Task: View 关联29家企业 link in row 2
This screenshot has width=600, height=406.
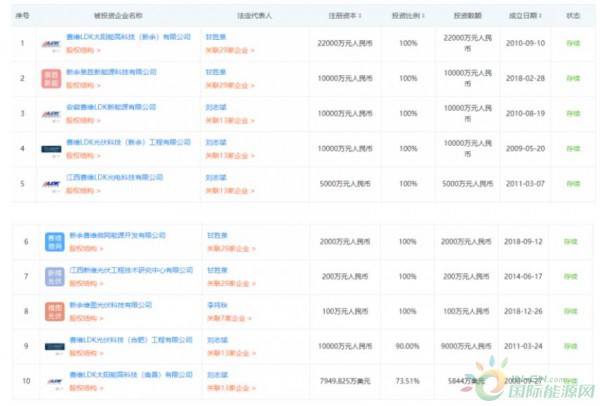Action: tap(230, 85)
